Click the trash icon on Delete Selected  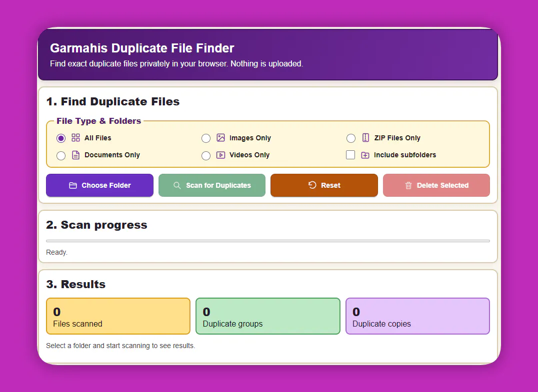[408, 185]
